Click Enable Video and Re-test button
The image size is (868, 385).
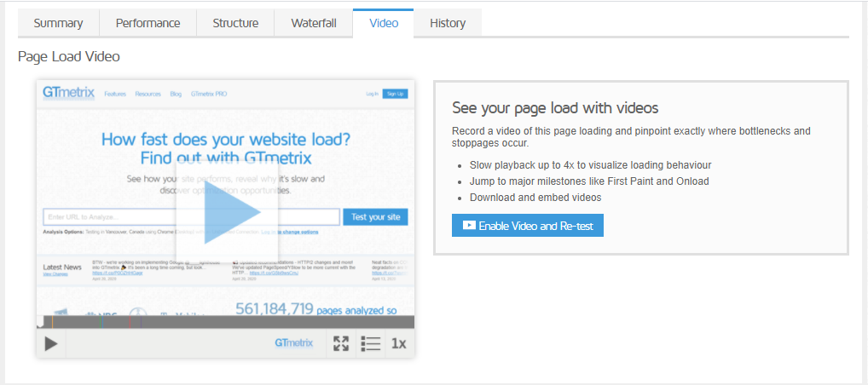(528, 226)
